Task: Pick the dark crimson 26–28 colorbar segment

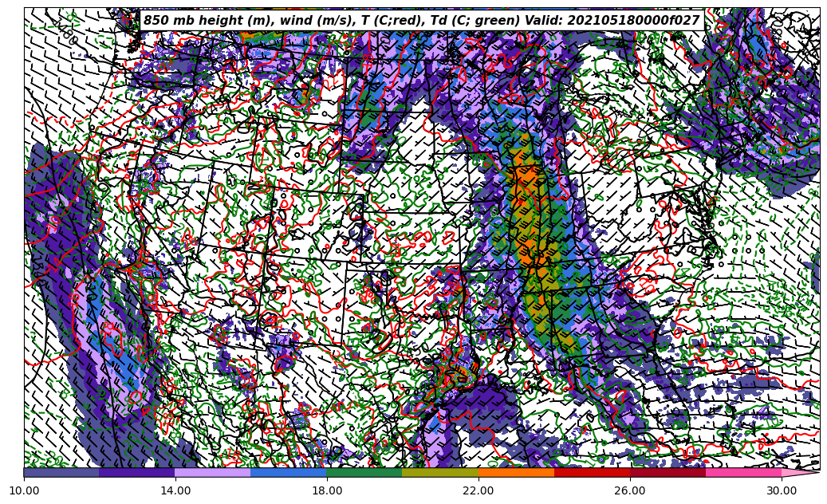Action: [x=668, y=472]
